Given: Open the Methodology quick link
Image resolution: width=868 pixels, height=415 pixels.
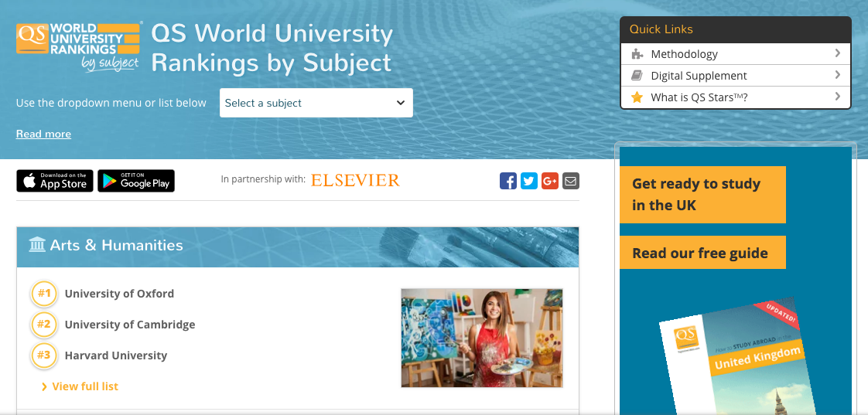Looking at the screenshot, I should (x=684, y=54).
